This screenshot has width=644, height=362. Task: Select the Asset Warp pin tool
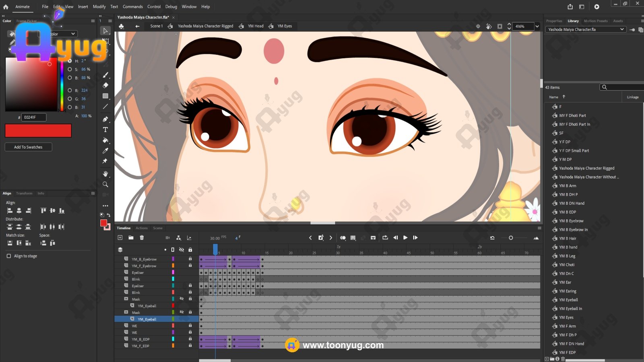105,161
